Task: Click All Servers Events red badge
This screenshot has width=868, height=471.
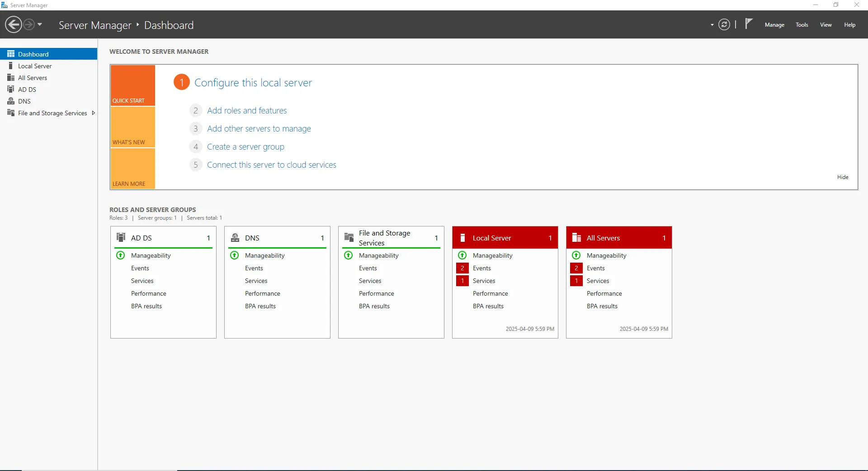Action: click(576, 268)
